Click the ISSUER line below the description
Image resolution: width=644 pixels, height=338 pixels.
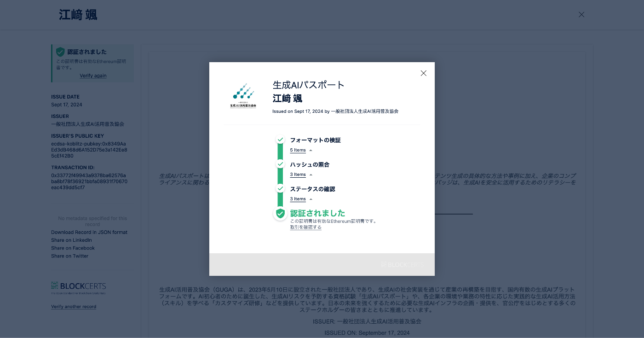pyautogui.click(x=367, y=321)
